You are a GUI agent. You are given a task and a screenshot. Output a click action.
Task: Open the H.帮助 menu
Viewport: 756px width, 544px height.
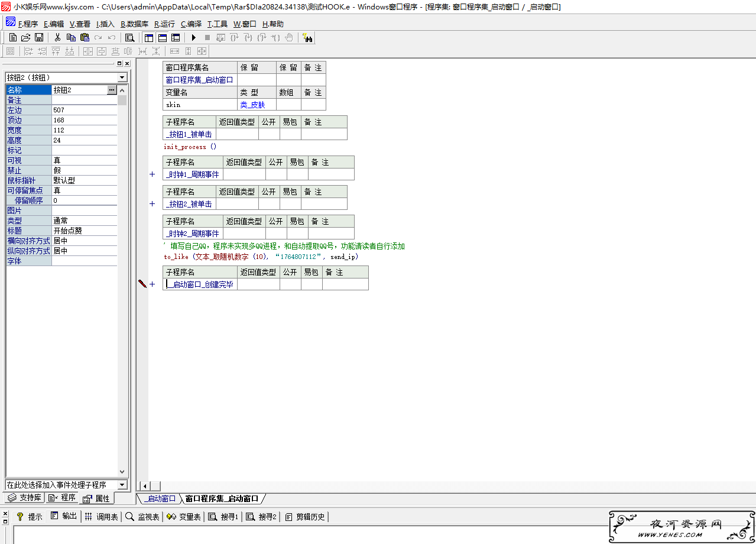coord(272,24)
